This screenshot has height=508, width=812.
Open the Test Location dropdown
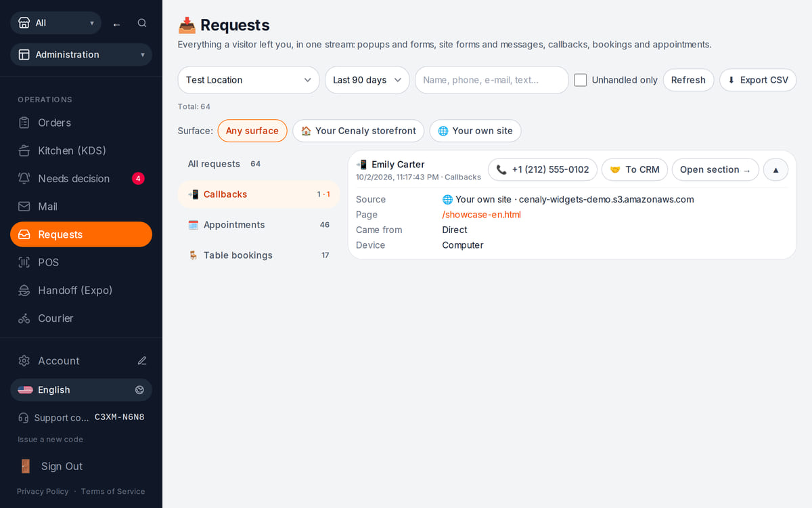click(x=248, y=80)
